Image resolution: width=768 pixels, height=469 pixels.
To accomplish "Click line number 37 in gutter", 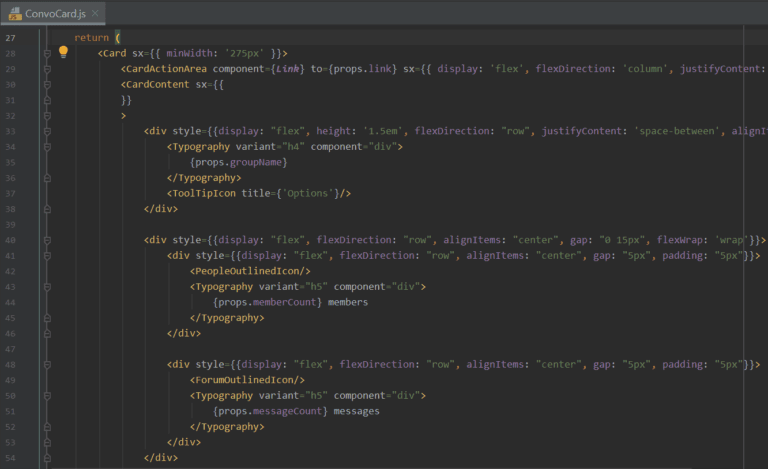I will [x=10, y=193].
